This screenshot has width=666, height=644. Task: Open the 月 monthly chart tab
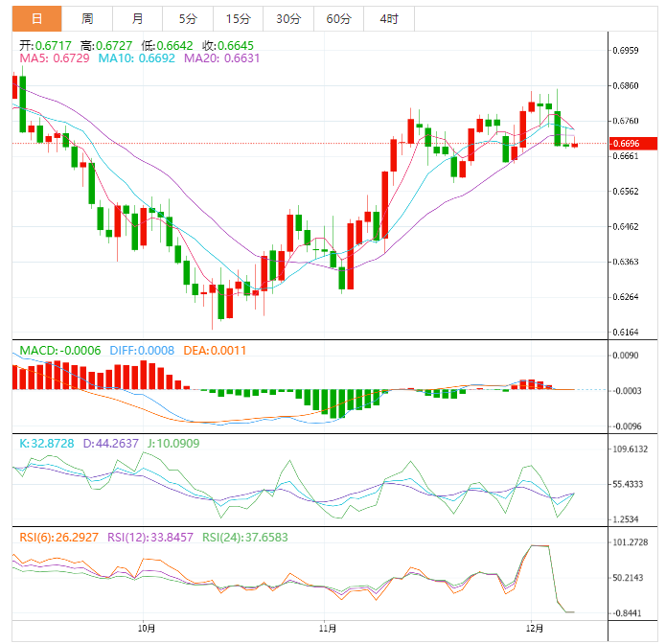coord(137,19)
